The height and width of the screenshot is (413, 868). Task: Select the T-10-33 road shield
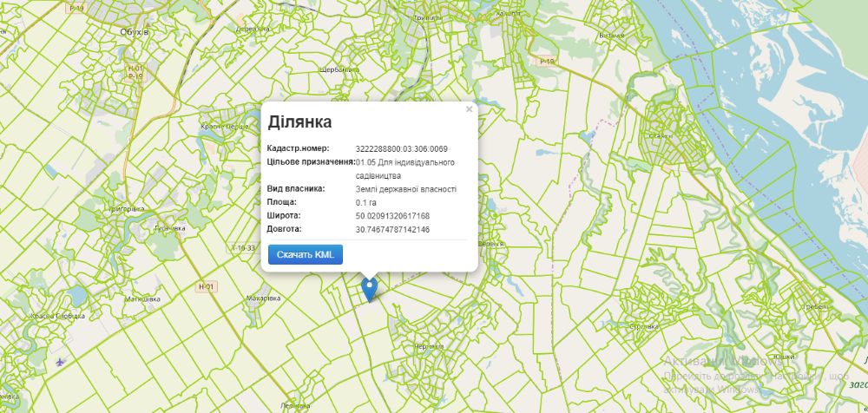pos(244,248)
